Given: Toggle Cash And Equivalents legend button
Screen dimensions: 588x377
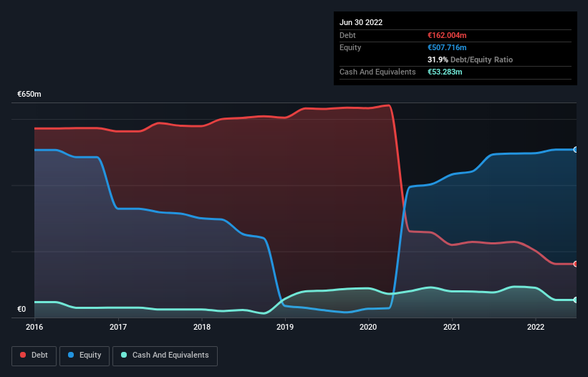Looking at the screenshot, I should click(x=165, y=355).
